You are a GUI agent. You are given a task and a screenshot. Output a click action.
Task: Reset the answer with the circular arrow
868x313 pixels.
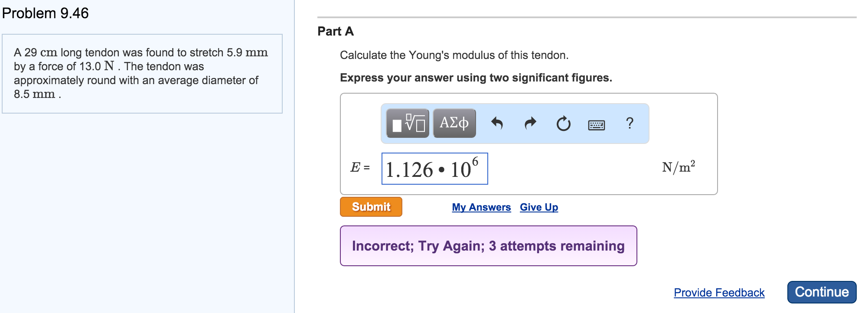tap(563, 124)
